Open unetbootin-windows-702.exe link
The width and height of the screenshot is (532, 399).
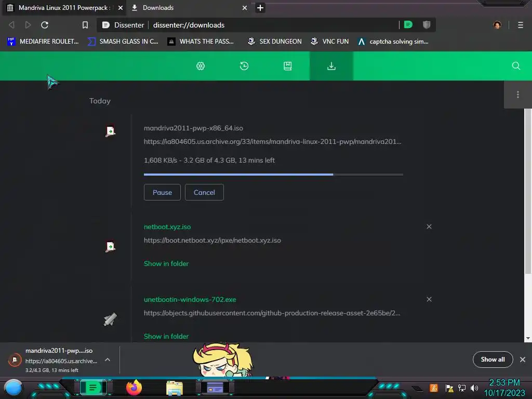[190, 300]
